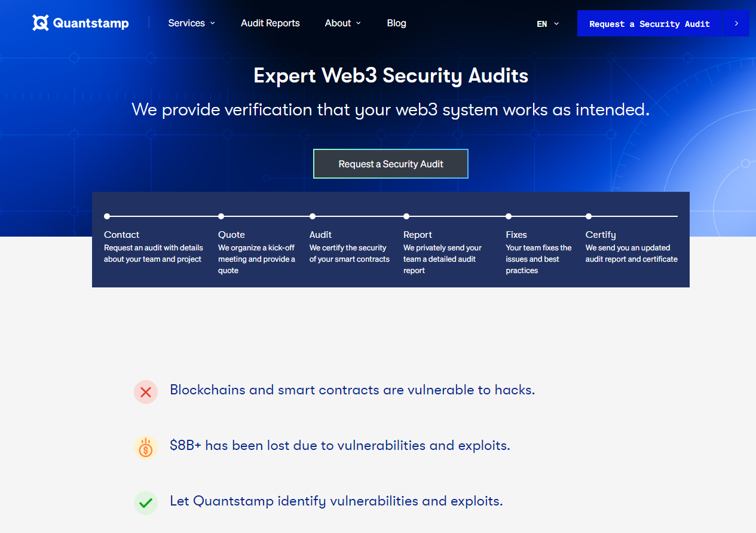The image size is (756, 533).
Task: Click the Quantstamp logo icon
Action: pos(40,23)
